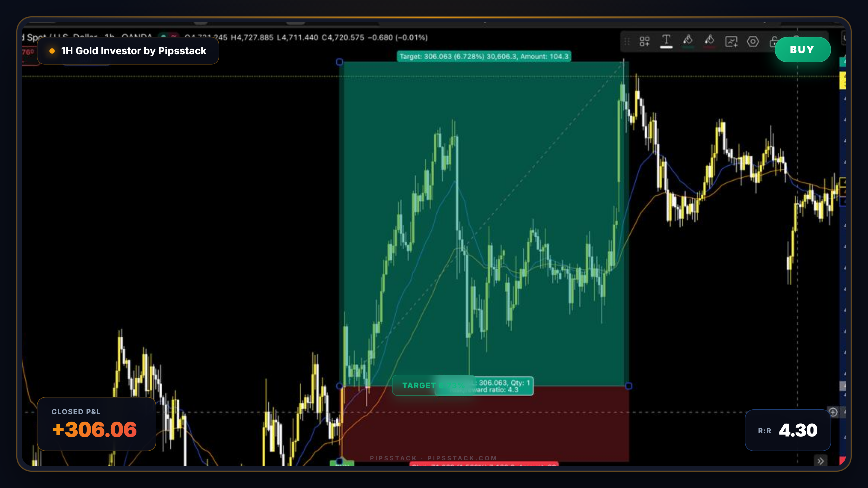The width and height of the screenshot is (868, 488).
Task: Open the red fill color bucket
Action: 709,41
